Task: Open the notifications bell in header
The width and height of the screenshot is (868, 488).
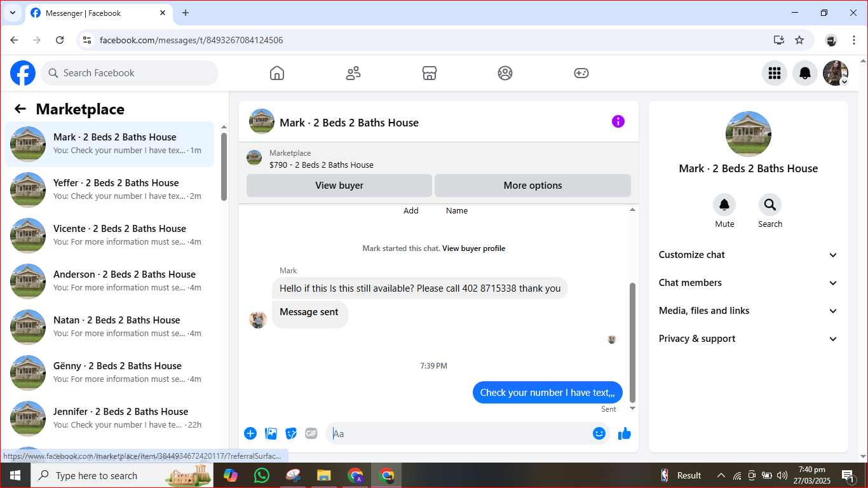Action: pos(805,73)
